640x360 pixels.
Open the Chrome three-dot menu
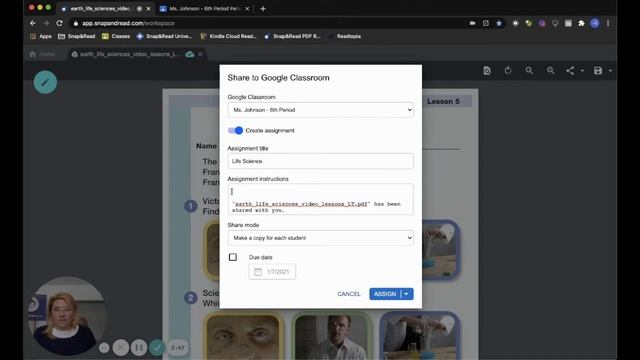[608, 23]
